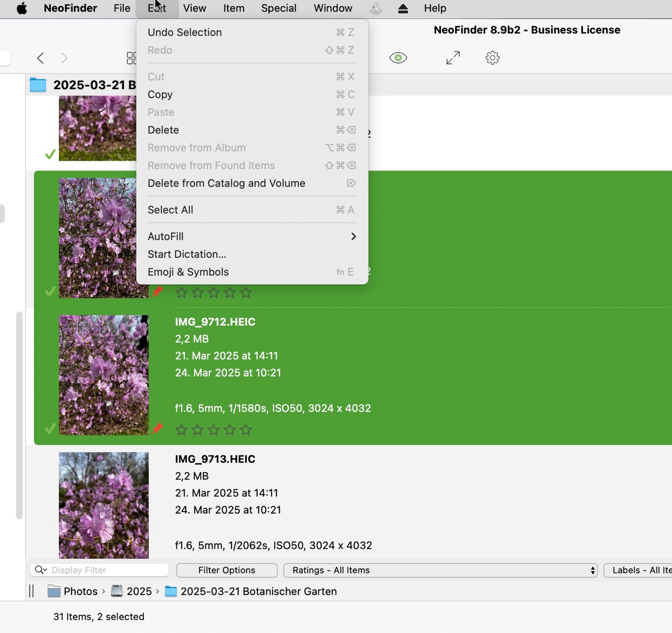The image size is (672, 633).
Task: Rate IMG_9712.HEIC with the first star
Action: 181,429
